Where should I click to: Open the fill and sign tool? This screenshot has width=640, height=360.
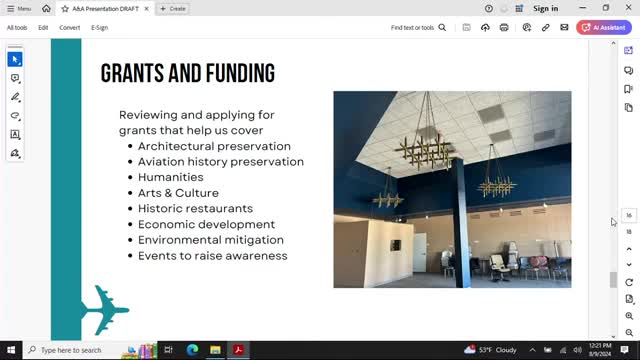pos(15,153)
